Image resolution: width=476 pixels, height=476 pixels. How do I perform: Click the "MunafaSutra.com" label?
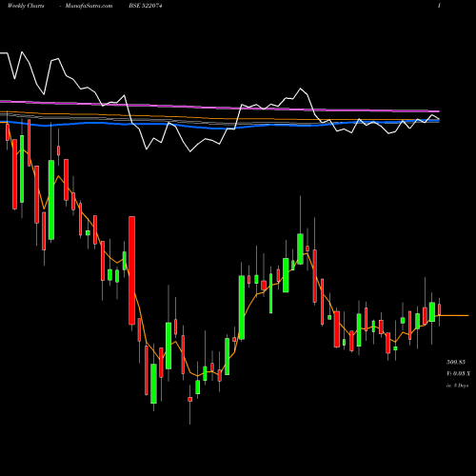pyautogui.click(x=89, y=6)
